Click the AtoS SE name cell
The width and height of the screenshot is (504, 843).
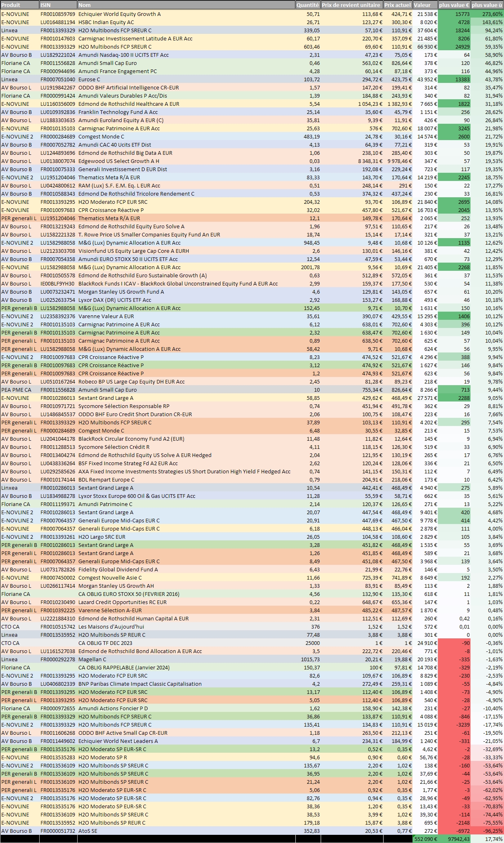click(186, 831)
